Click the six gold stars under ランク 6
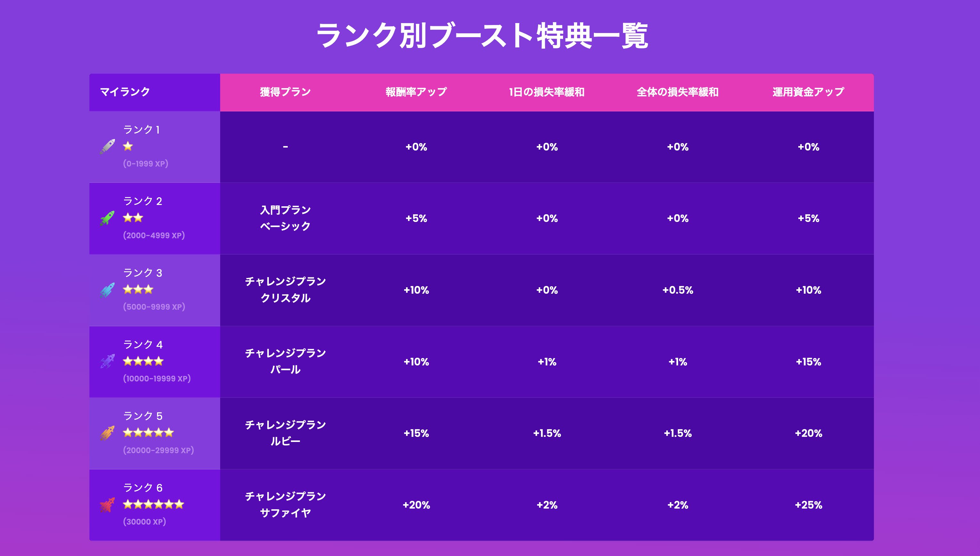The width and height of the screenshot is (980, 556). pos(153,504)
